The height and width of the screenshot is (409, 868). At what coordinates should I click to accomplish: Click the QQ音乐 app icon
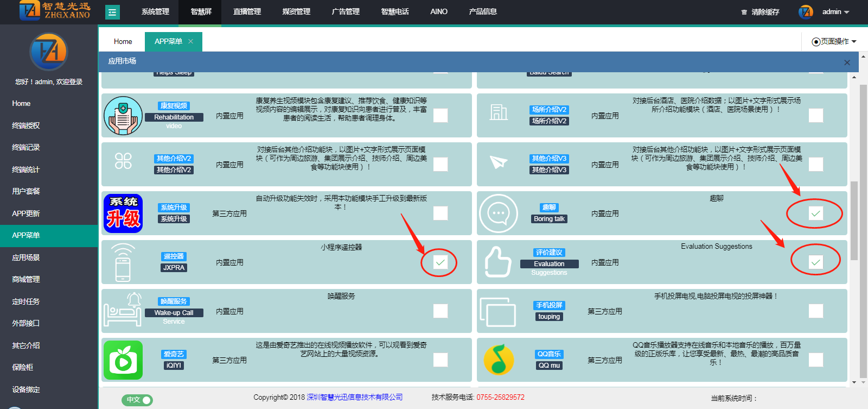coord(499,360)
